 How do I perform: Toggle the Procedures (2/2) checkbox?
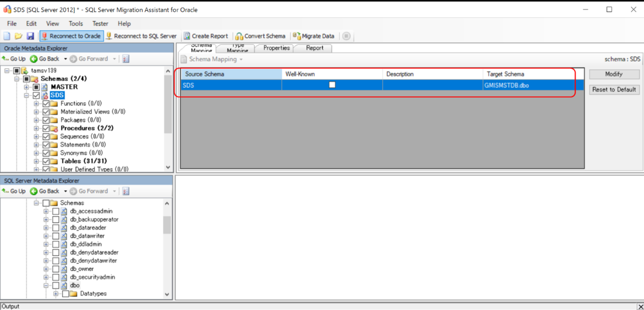[46, 128]
